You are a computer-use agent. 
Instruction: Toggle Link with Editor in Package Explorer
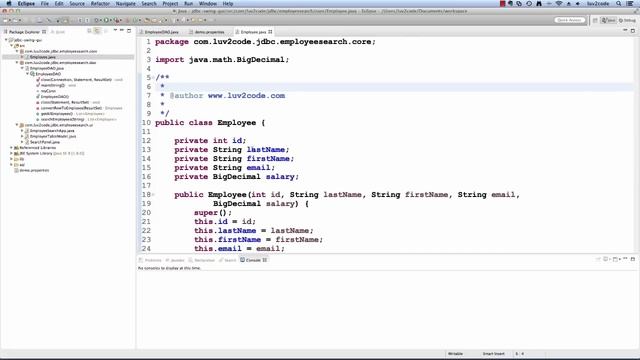coord(97,31)
